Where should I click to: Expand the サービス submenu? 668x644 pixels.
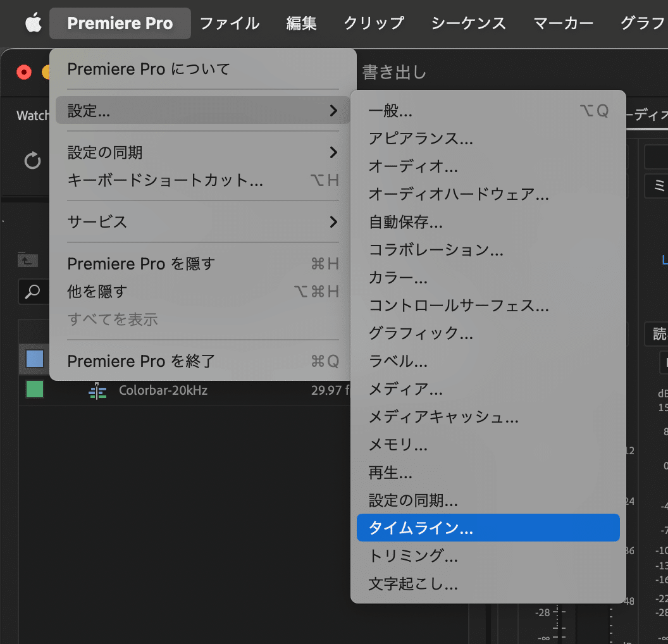tap(333, 222)
